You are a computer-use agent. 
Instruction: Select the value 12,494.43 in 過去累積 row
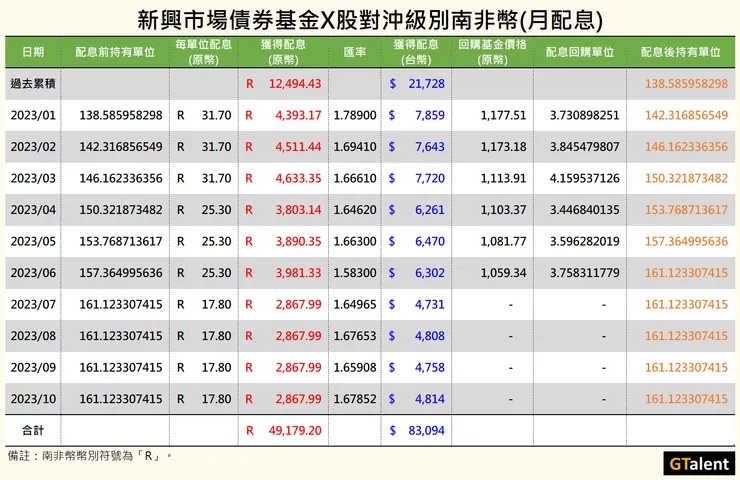[295, 84]
